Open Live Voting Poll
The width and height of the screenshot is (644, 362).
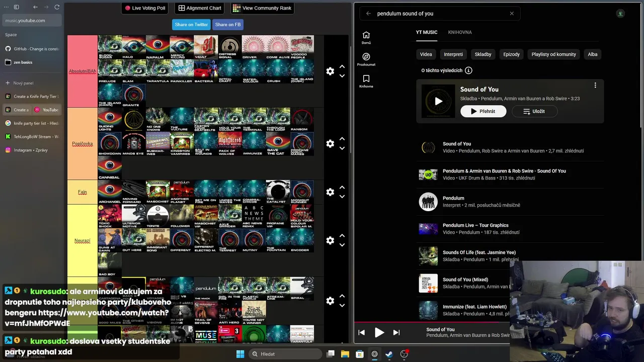click(145, 8)
